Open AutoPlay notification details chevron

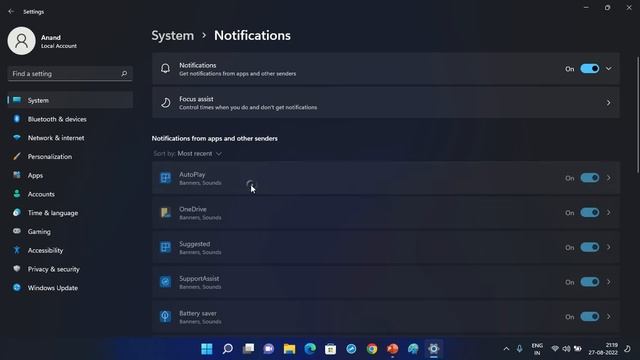pyautogui.click(x=609, y=178)
